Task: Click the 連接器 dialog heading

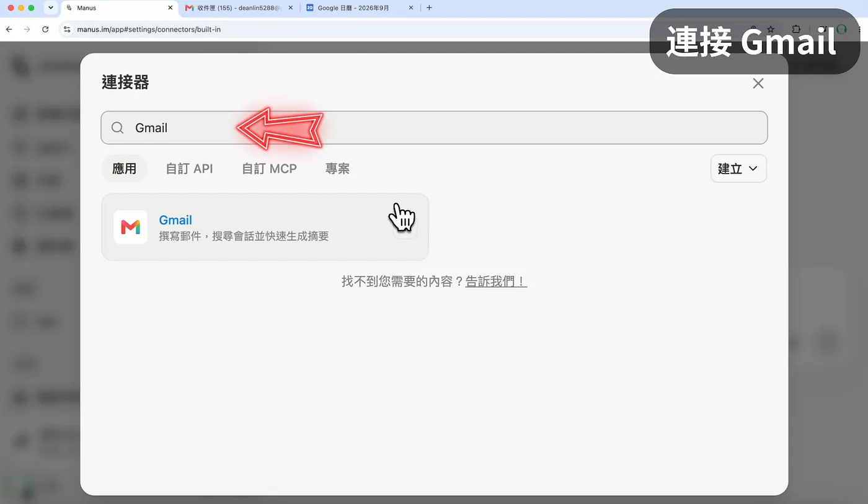Action: [125, 82]
